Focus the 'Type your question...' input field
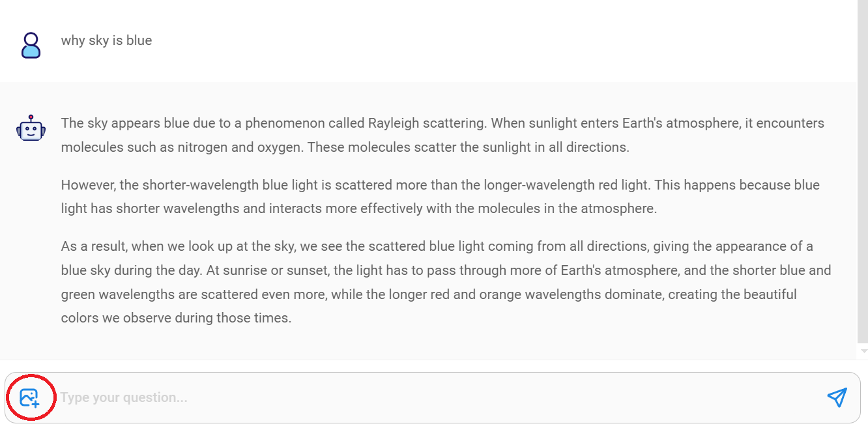Viewport: 868px width, 428px height. (x=437, y=397)
